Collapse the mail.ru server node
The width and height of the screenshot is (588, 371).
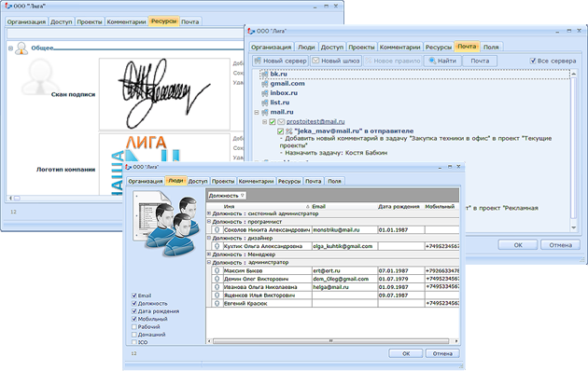[x=257, y=112]
